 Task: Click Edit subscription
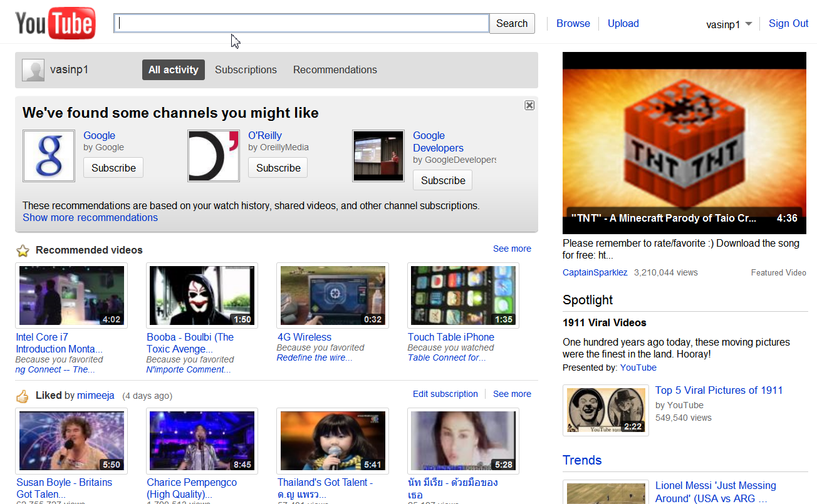coord(445,394)
